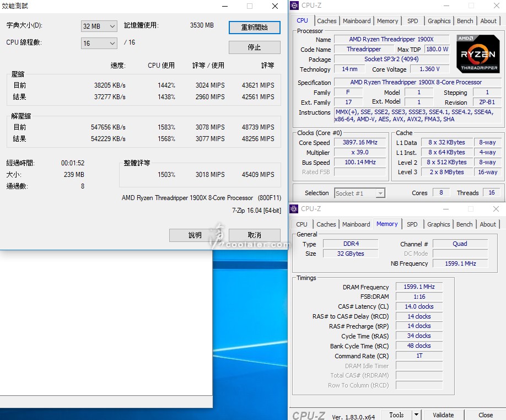Click the Tools button in CPU-Z

[396, 415]
